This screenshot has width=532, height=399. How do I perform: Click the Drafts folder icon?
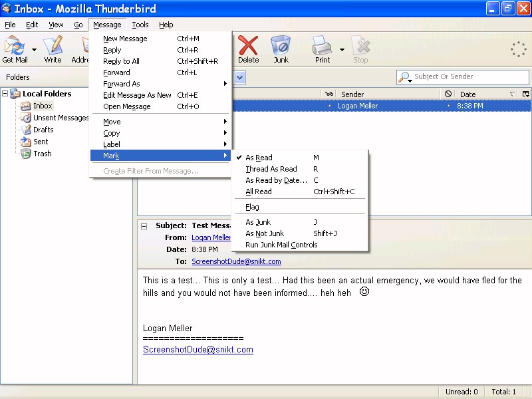click(x=26, y=130)
